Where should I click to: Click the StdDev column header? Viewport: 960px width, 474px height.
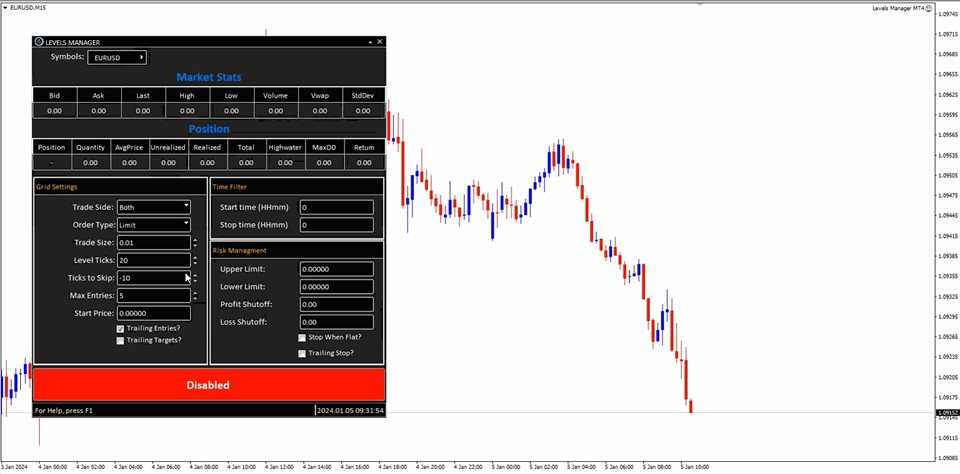(363, 96)
